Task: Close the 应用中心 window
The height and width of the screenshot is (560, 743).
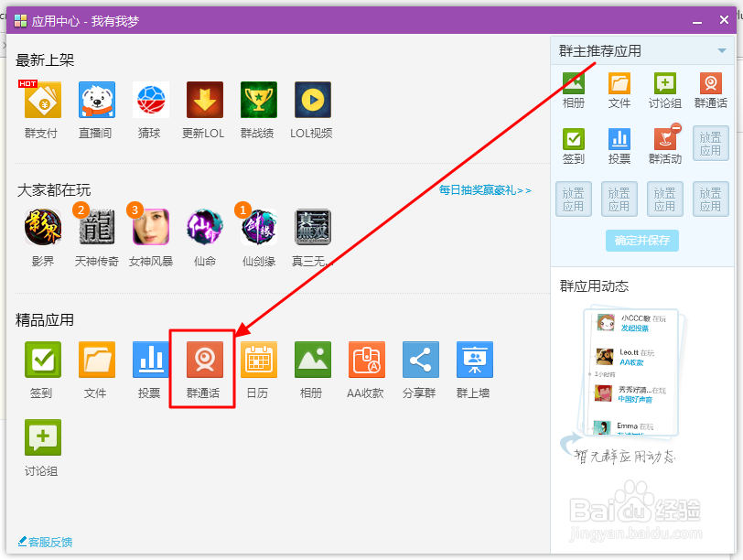Action: [724, 20]
